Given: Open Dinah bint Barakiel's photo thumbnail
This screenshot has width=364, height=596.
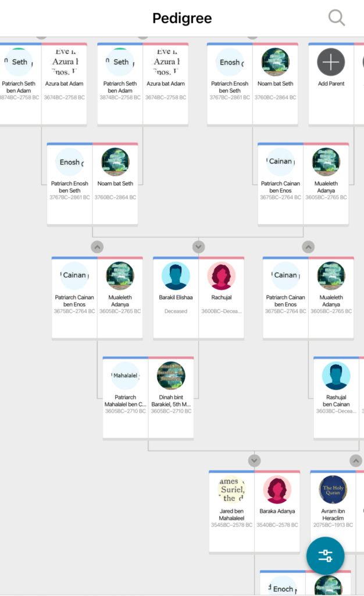Looking at the screenshot, I should pyautogui.click(x=171, y=376).
